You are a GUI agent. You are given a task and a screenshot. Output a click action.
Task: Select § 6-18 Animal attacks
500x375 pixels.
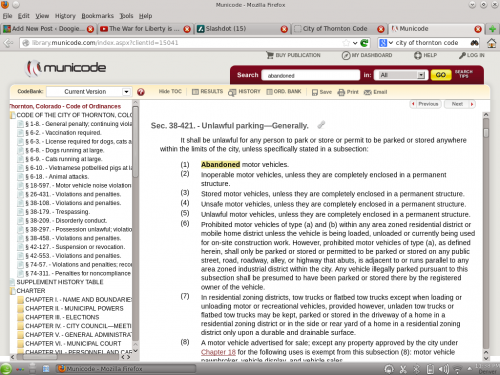(x=57, y=177)
